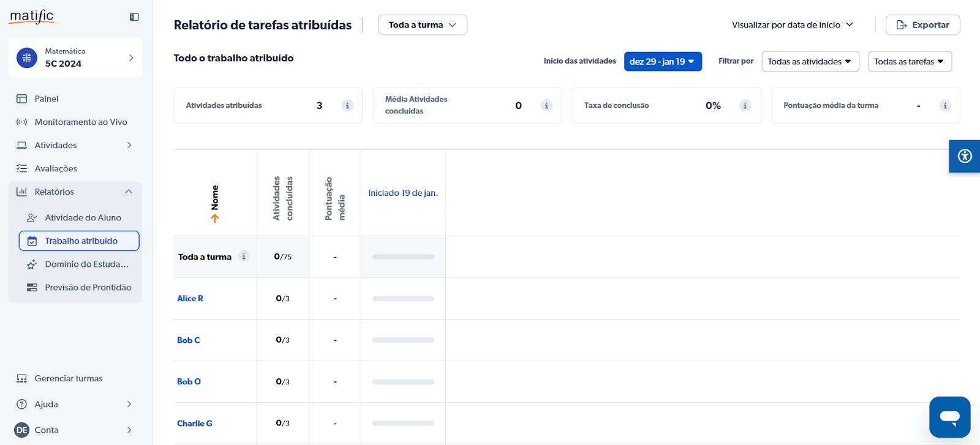
Task: Sort by Nome column arrow
Action: tap(215, 218)
